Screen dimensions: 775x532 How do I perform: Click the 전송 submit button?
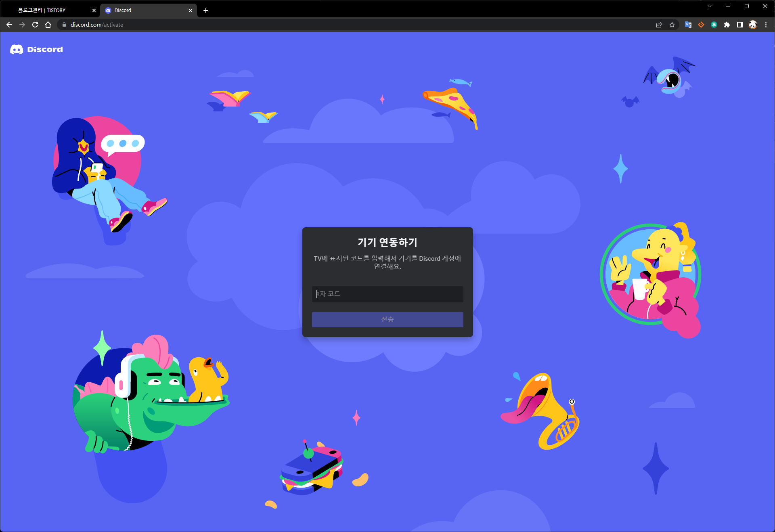(x=387, y=319)
